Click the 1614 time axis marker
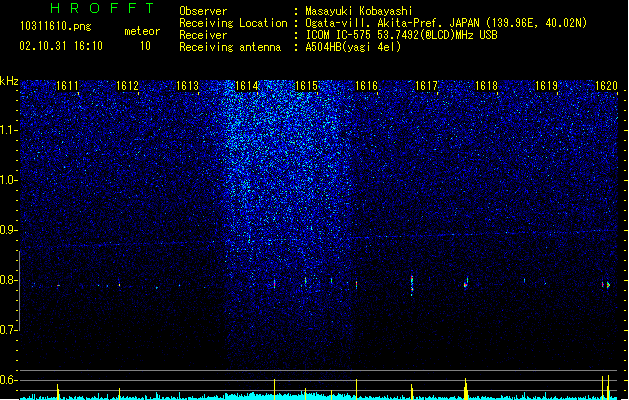629x400 pixels. click(x=247, y=86)
